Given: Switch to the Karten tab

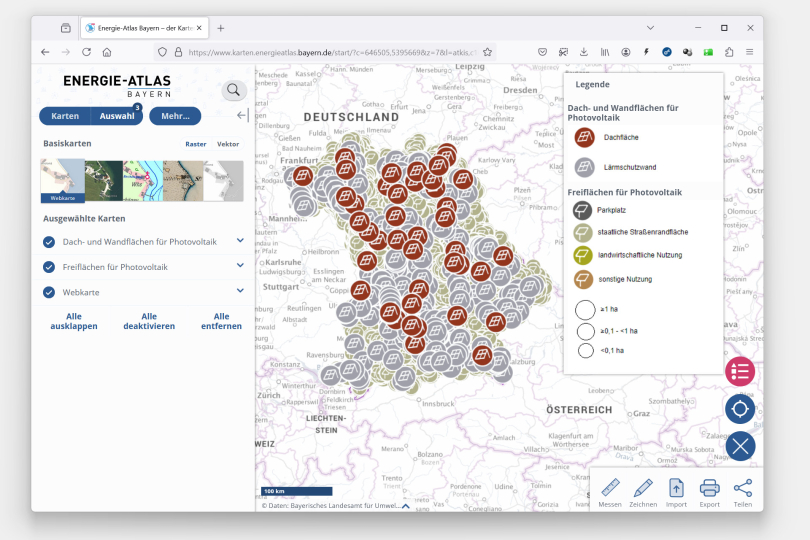Looking at the screenshot, I should click(x=65, y=116).
